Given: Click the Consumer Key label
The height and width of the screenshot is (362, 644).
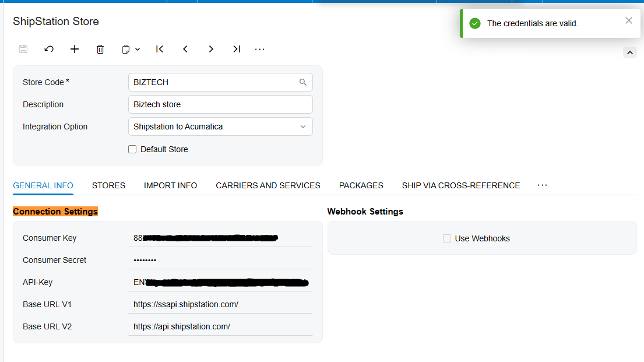Looking at the screenshot, I should (50, 238).
